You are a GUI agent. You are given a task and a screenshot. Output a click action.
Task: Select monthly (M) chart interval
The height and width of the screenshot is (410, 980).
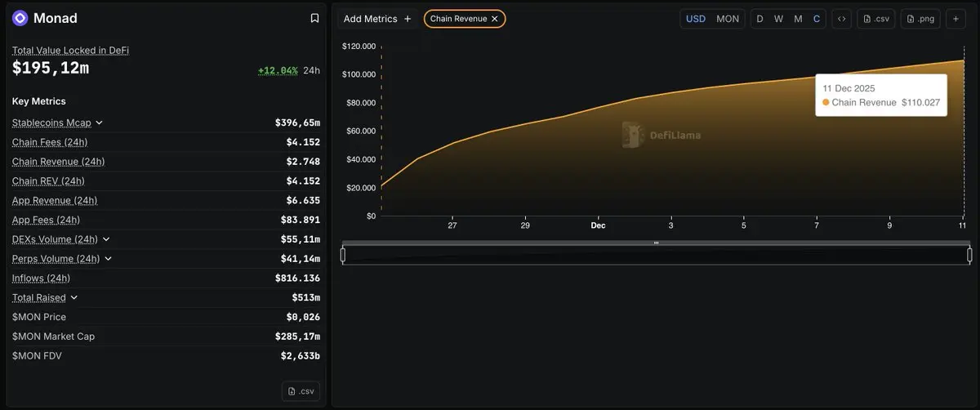tap(798, 19)
